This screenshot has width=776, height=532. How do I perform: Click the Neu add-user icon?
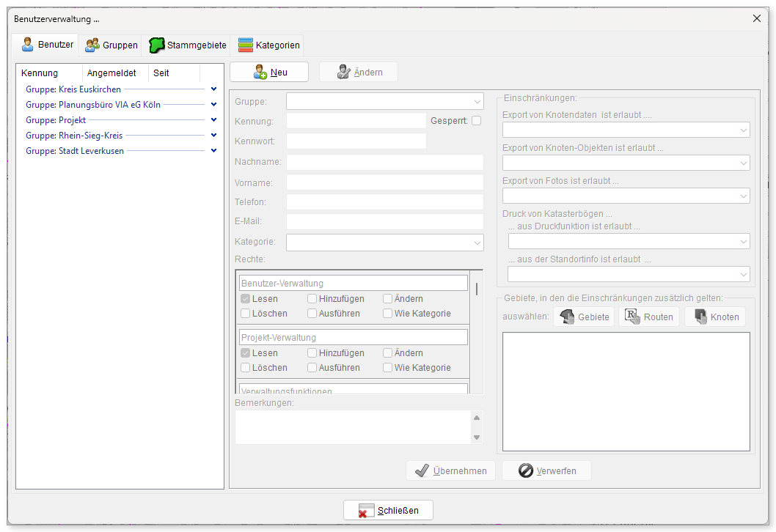click(260, 73)
